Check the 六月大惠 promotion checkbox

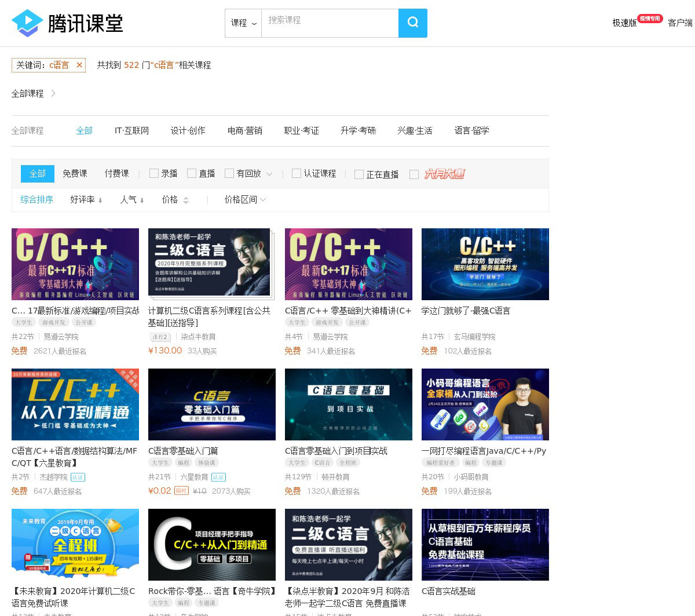(414, 174)
